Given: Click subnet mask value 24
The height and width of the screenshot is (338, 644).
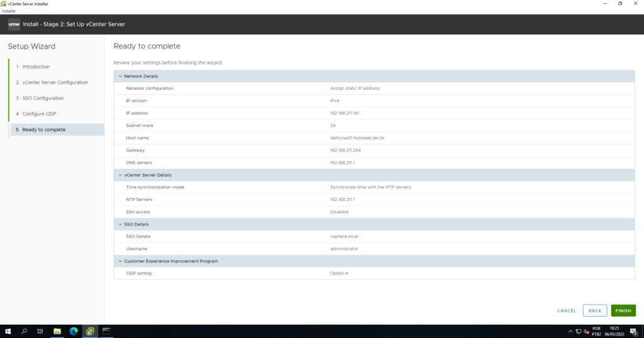Looking at the screenshot, I should click(333, 126).
